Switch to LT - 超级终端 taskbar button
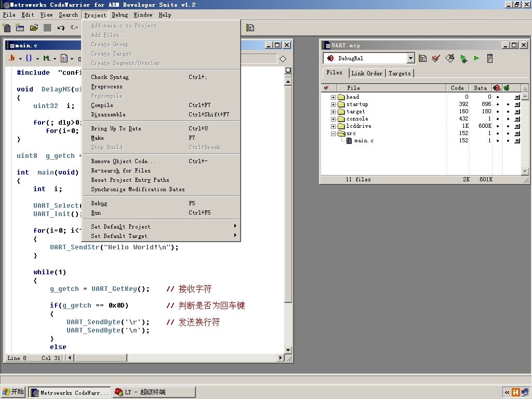Viewport: 532px width, 399px height. [x=154, y=392]
